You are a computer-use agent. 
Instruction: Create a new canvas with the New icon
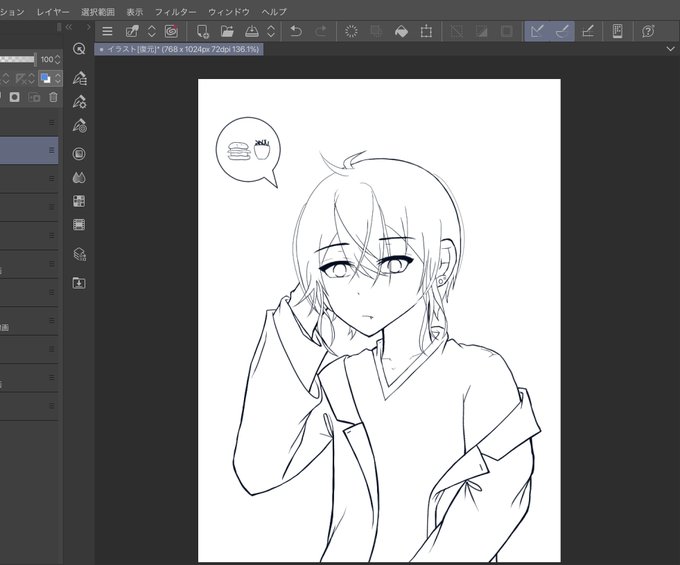point(203,31)
